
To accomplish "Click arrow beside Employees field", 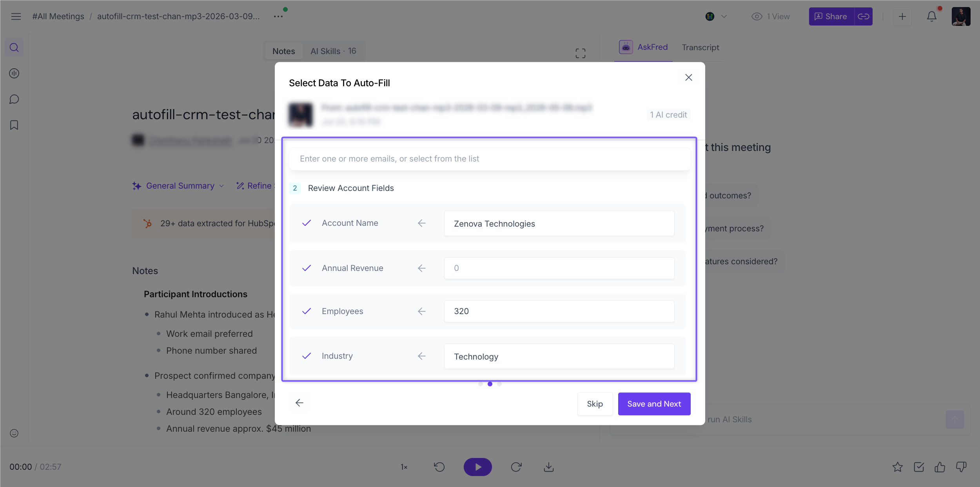I will (x=422, y=311).
